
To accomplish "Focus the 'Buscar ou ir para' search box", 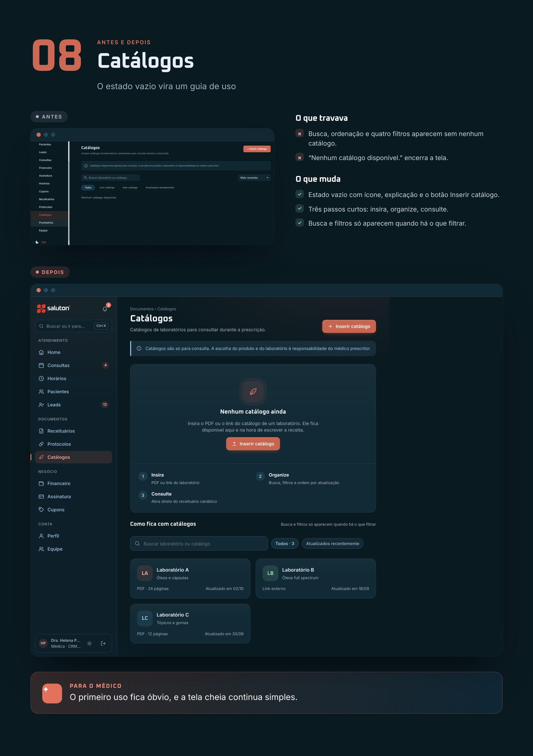I will point(74,326).
